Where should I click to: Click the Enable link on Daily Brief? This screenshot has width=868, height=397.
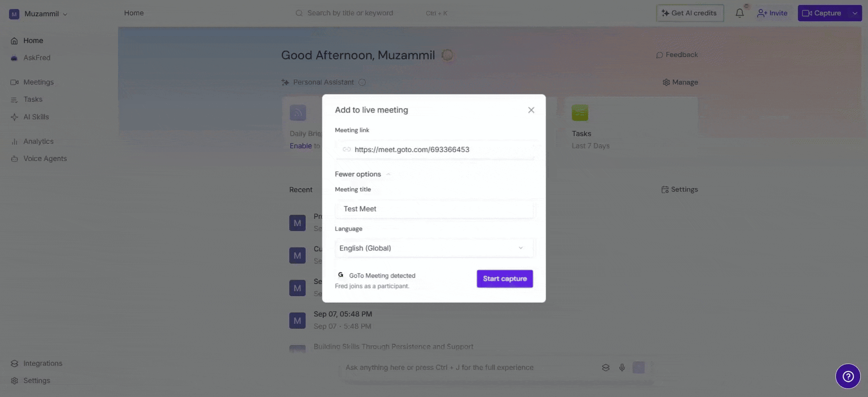(x=301, y=146)
